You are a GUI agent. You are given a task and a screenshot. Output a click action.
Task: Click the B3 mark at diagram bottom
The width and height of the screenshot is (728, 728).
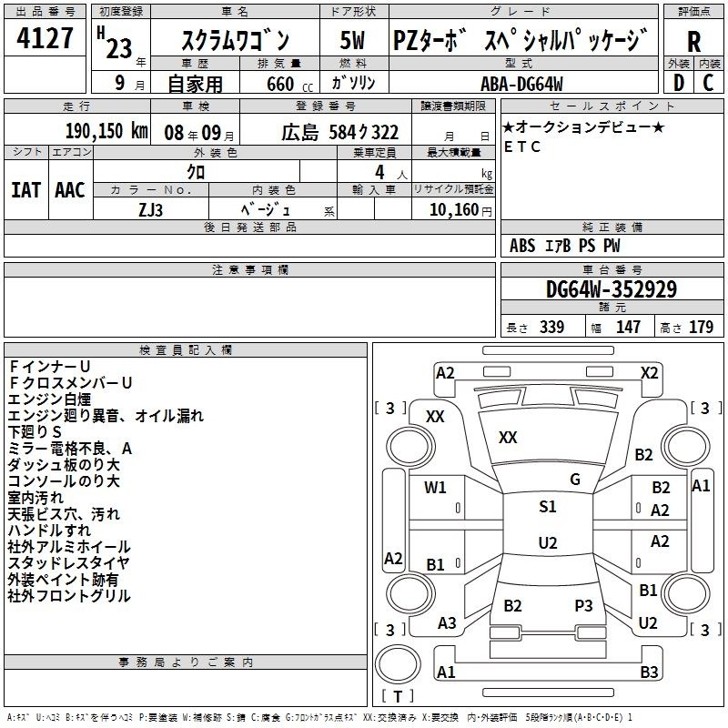[649, 672]
